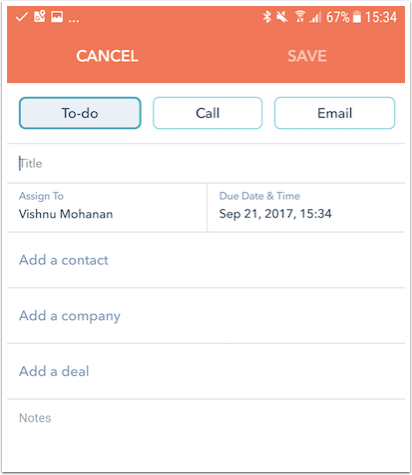This screenshot has height=475, width=412.
Task: Tap the cellular signal strength icon
Action: point(315,17)
